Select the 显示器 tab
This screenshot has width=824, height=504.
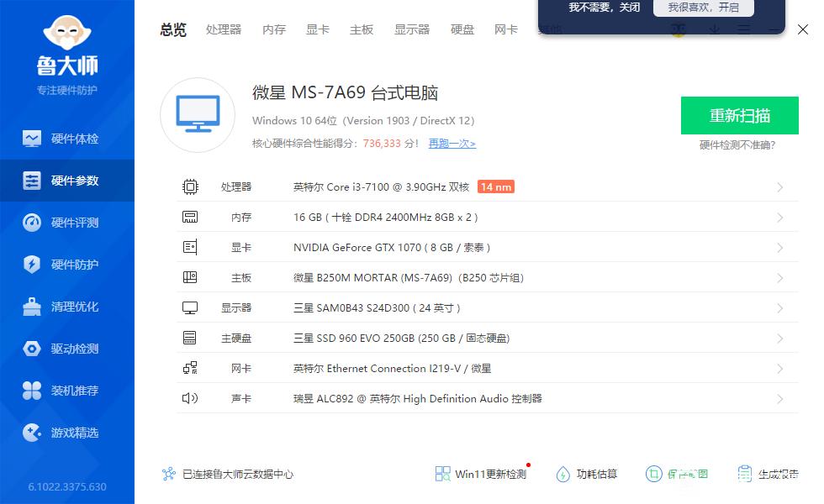pyautogui.click(x=412, y=29)
